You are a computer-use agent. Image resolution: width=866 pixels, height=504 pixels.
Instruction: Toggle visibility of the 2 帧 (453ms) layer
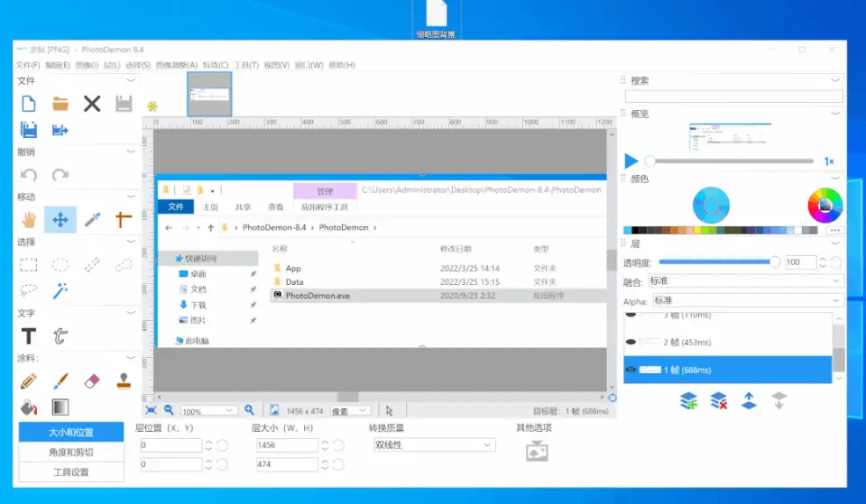pyautogui.click(x=631, y=342)
